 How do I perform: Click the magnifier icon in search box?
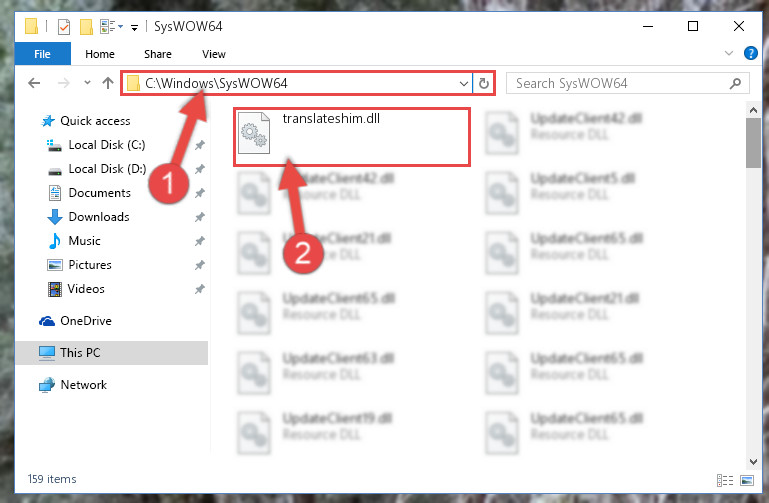point(735,83)
